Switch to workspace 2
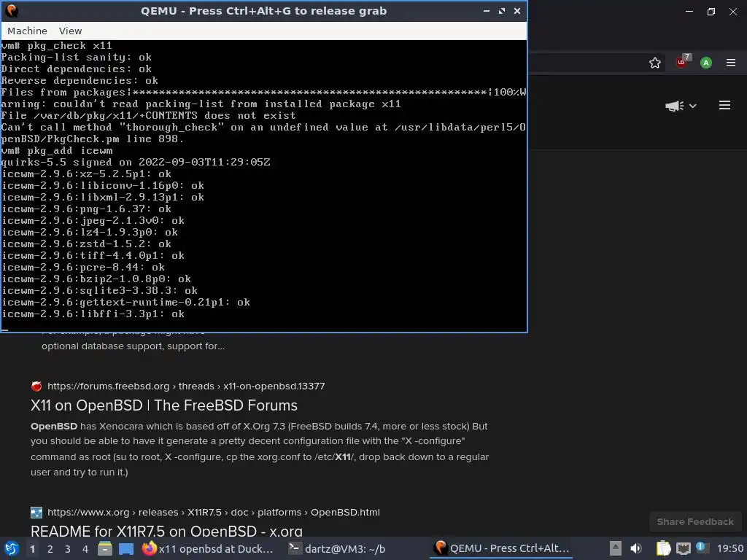 tap(50, 549)
